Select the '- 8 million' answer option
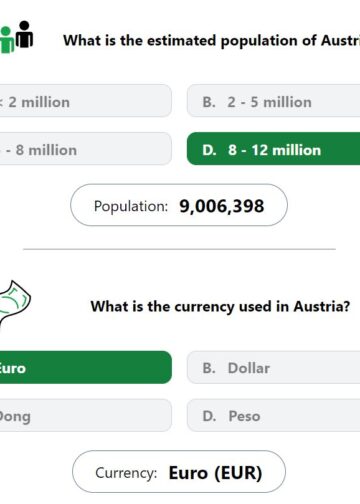Image resolution: width=360 pixels, height=504 pixels. (x=85, y=149)
